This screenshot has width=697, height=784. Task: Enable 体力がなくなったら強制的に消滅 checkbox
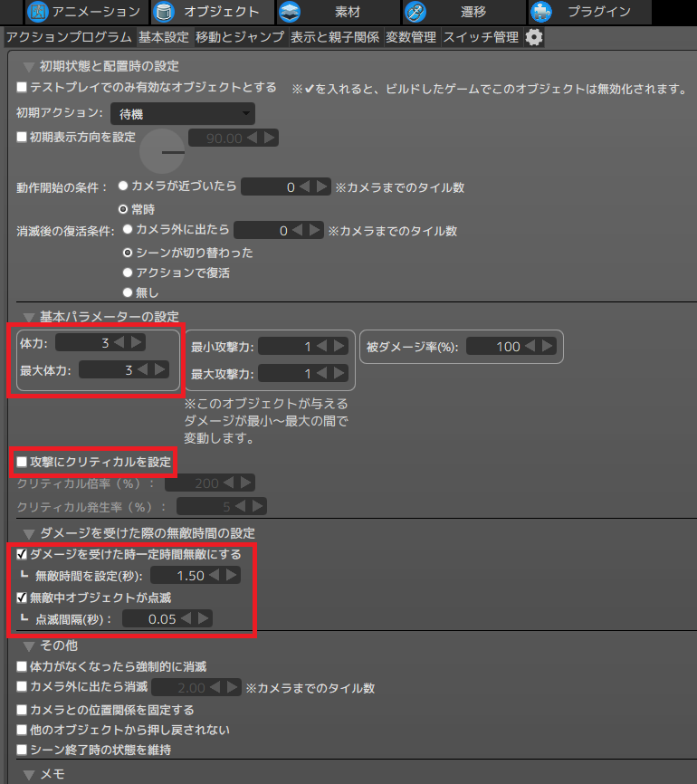tap(22, 666)
